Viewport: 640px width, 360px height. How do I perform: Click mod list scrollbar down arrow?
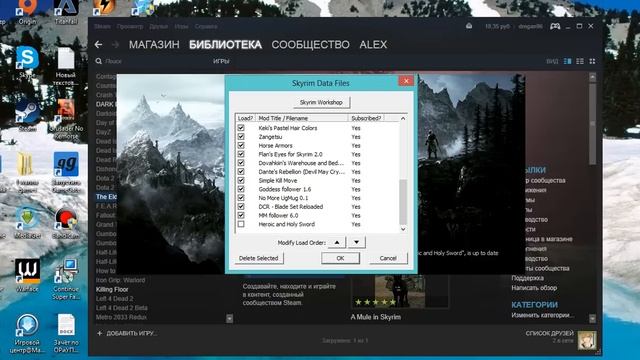(x=403, y=229)
